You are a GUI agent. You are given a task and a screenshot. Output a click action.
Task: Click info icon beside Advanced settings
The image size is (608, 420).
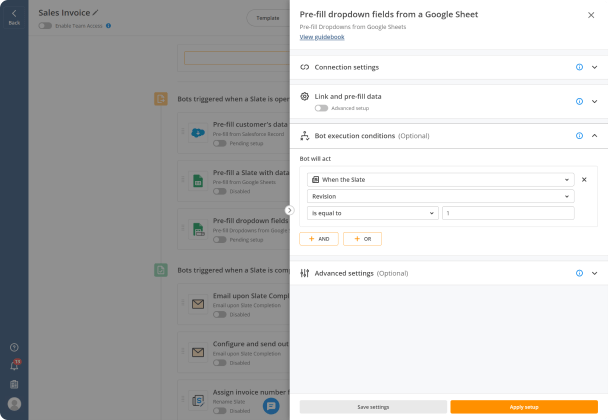click(579, 273)
